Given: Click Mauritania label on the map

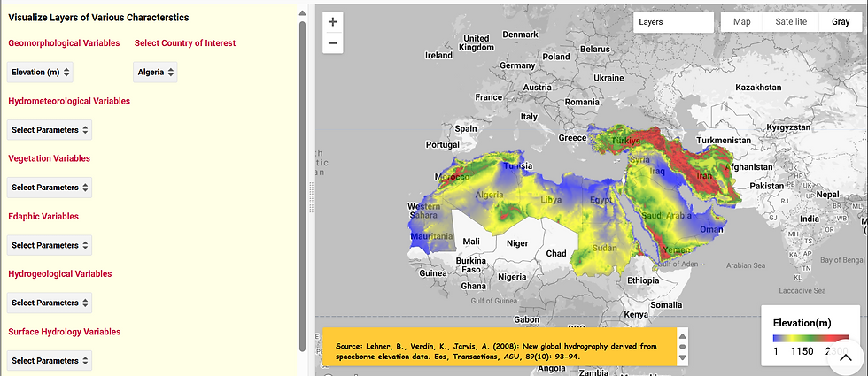Looking at the screenshot, I should 431,236.
